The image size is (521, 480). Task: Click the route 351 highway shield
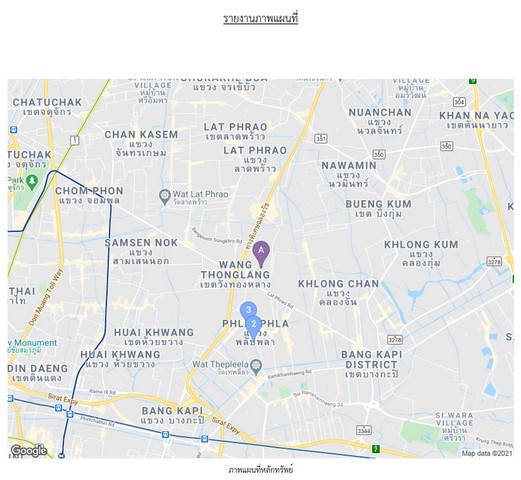[x=321, y=138]
